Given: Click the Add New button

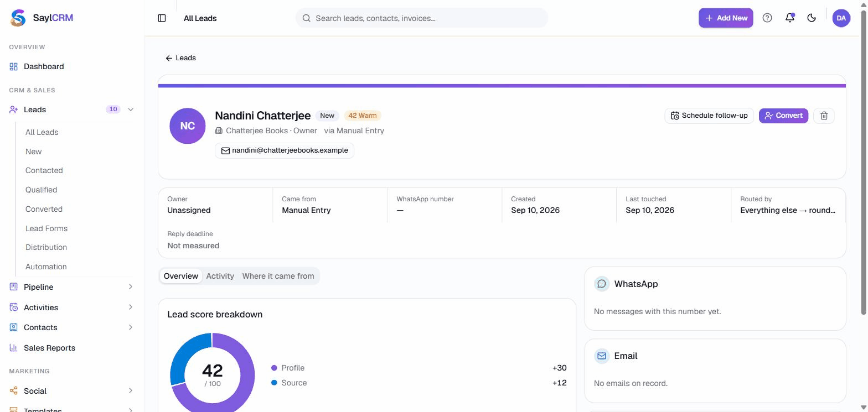Looking at the screenshot, I should click(x=726, y=18).
